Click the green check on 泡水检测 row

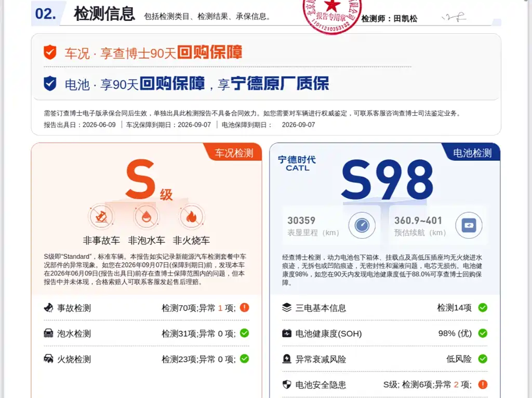244,333
